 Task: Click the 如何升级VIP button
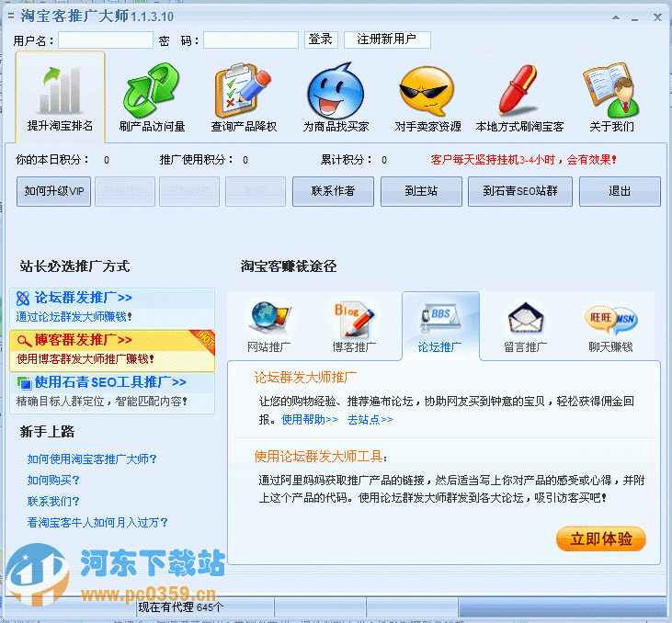pyautogui.click(x=54, y=191)
